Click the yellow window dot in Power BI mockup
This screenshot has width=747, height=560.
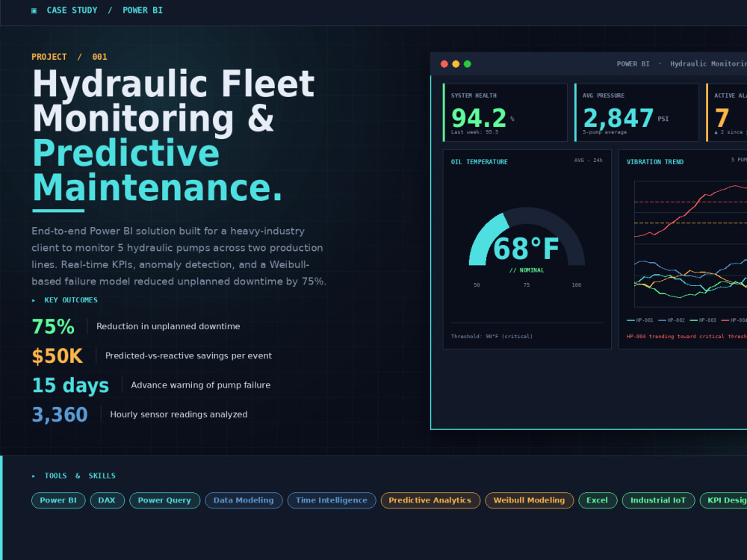456,63
